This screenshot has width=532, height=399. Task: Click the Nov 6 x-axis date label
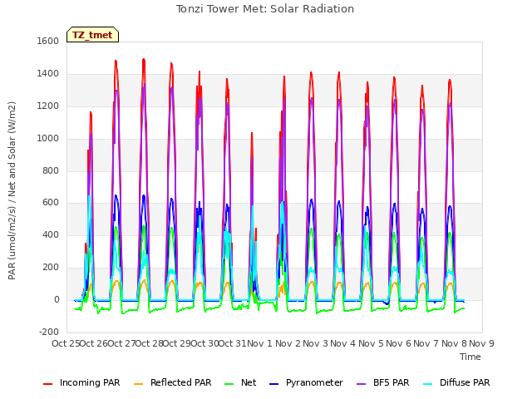pyautogui.click(x=398, y=343)
